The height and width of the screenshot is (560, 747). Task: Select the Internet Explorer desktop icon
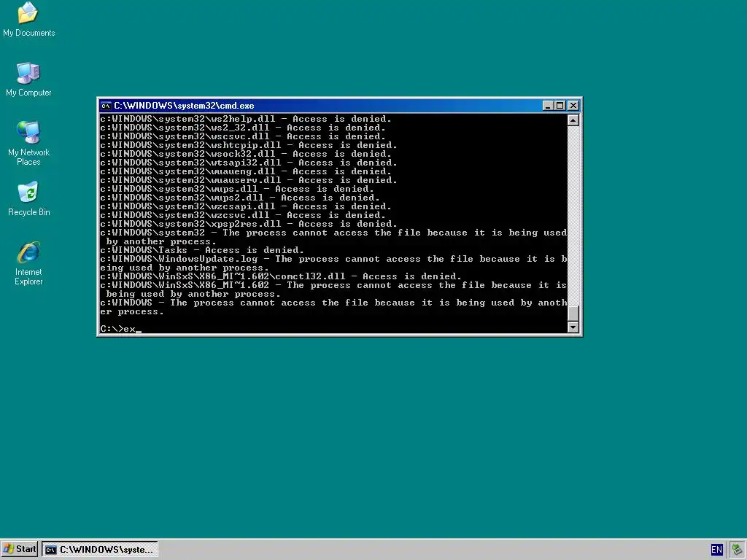(x=28, y=263)
